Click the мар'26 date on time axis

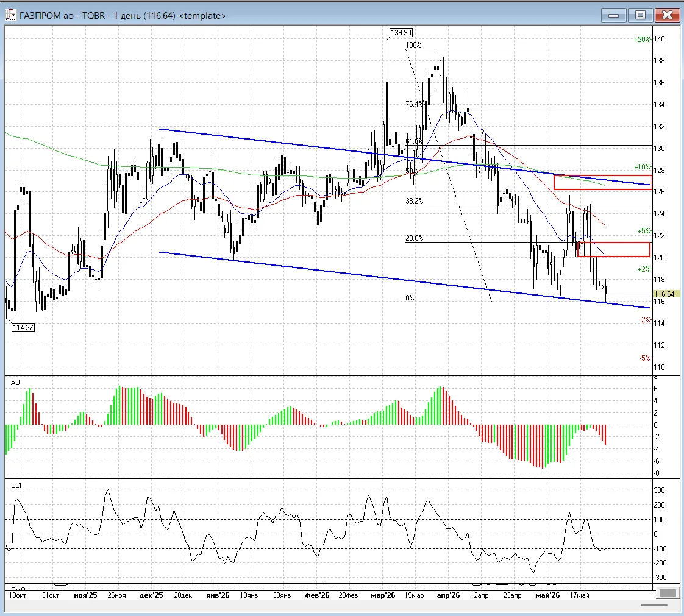pyautogui.click(x=383, y=595)
